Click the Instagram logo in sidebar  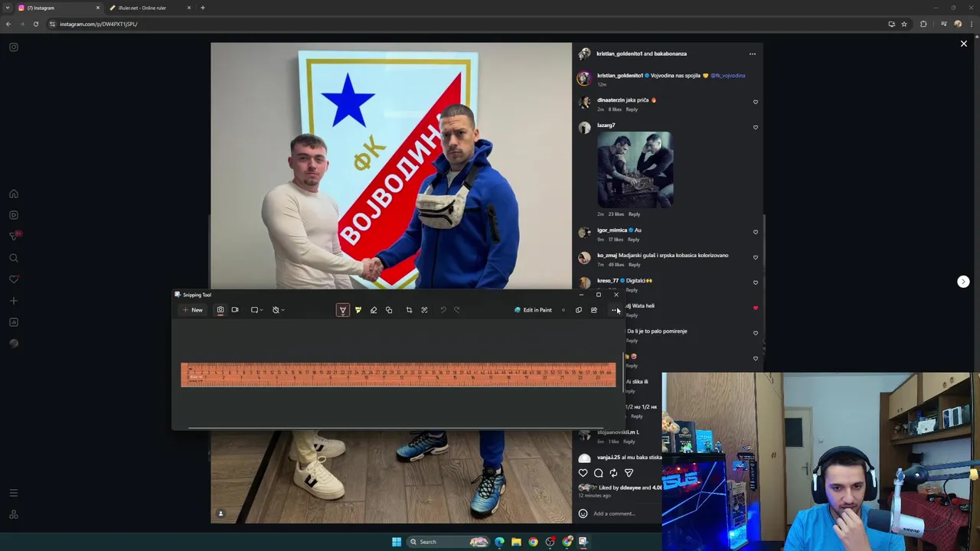(x=14, y=47)
